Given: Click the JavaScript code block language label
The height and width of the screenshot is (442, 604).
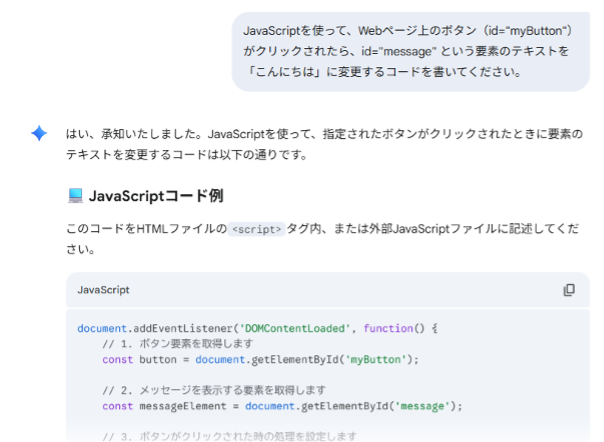Looking at the screenshot, I should click(103, 290).
